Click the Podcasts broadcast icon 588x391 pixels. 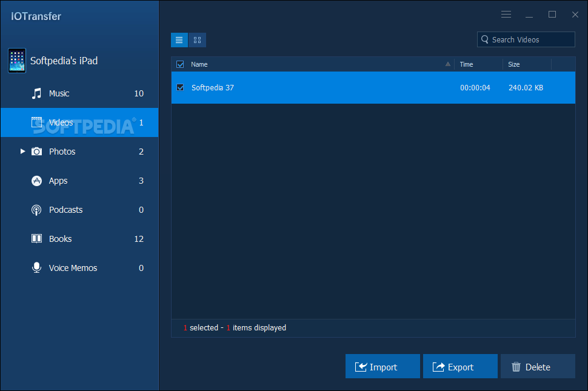tap(36, 210)
